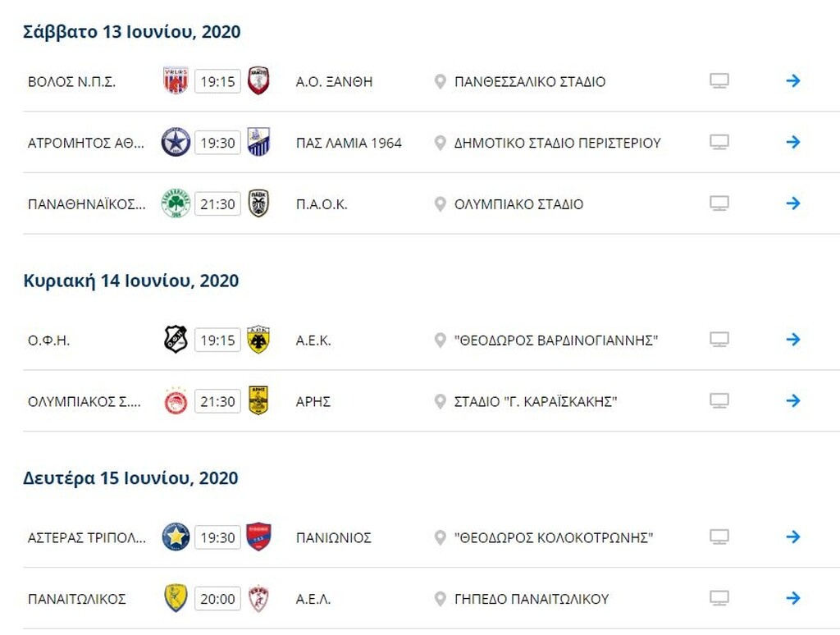Open details arrow for ΟΛΥΜΠΙΑΚΟΣ vs ΑΡΗΣ
The image size is (840, 635).
[793, 401]
